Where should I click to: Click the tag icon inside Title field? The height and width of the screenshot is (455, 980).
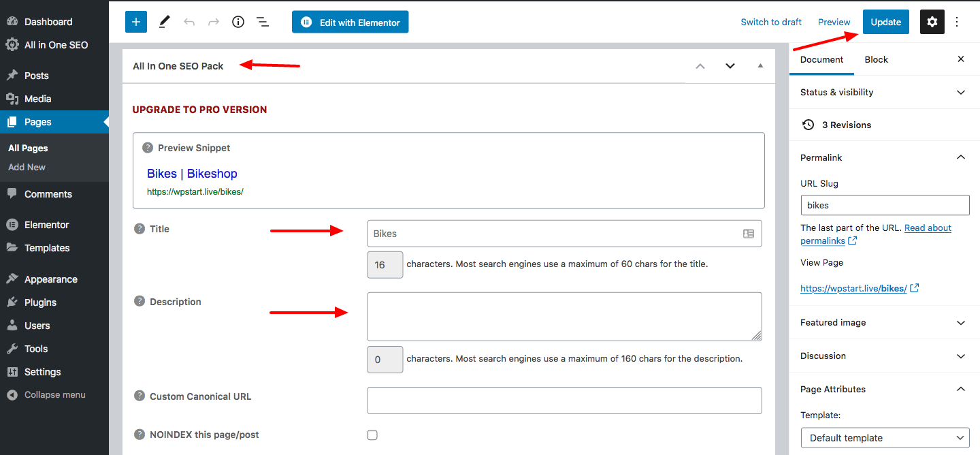pyautogui.click(x=748, y=234)
